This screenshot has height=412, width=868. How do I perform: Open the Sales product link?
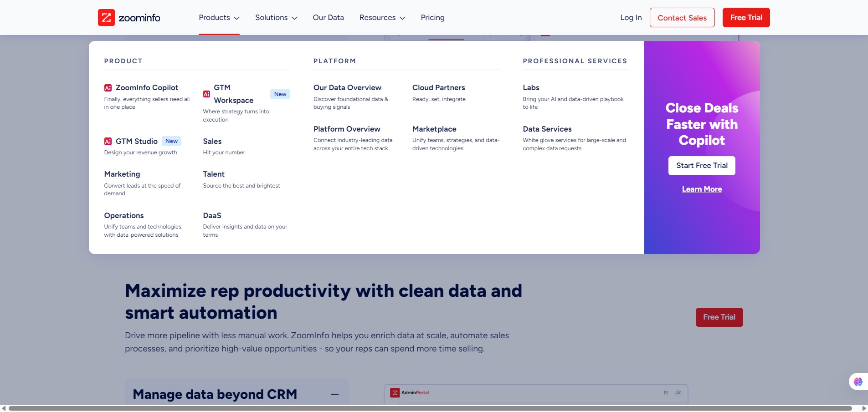point(212,141)
